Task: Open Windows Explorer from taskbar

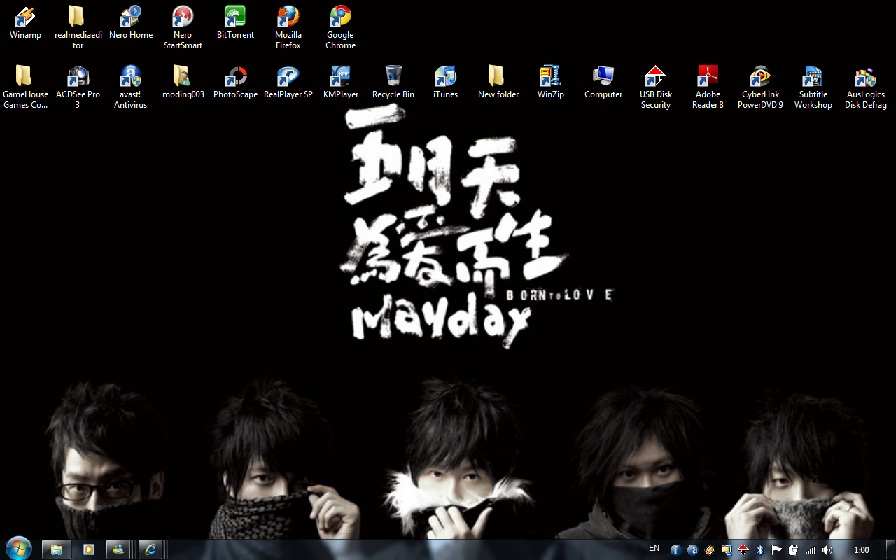Action: click(x=56, y=550)
